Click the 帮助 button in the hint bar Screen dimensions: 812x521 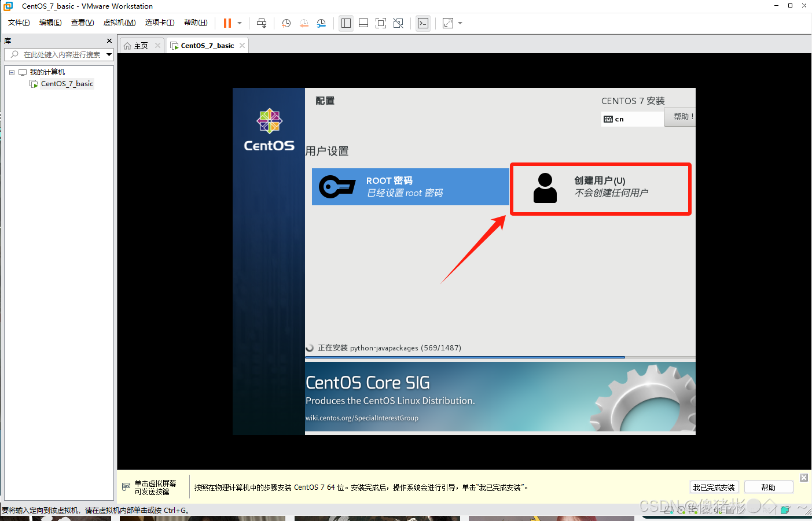coord(769,487)
